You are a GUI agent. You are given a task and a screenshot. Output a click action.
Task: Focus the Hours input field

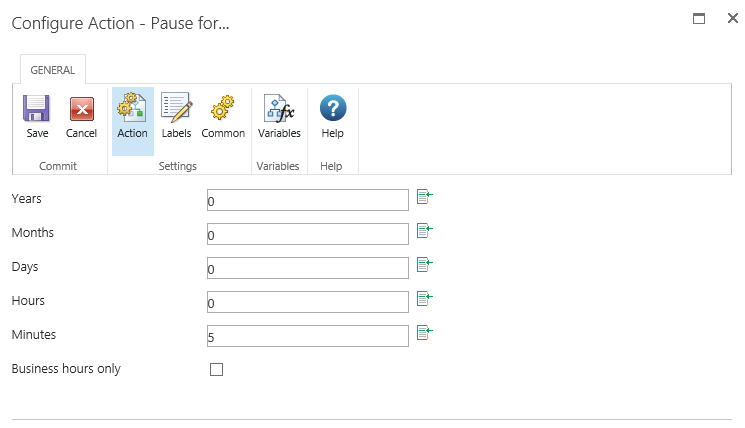(308, 303)
